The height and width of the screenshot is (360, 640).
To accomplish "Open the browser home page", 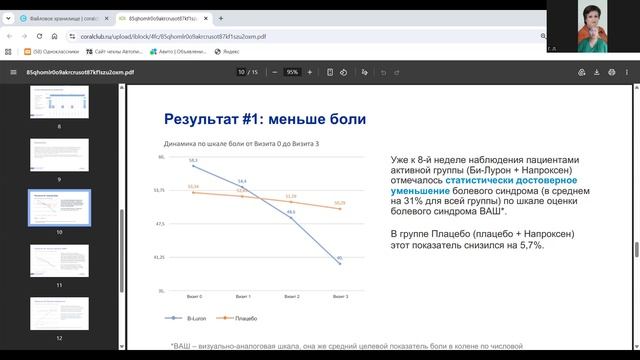I will [54, 36].
